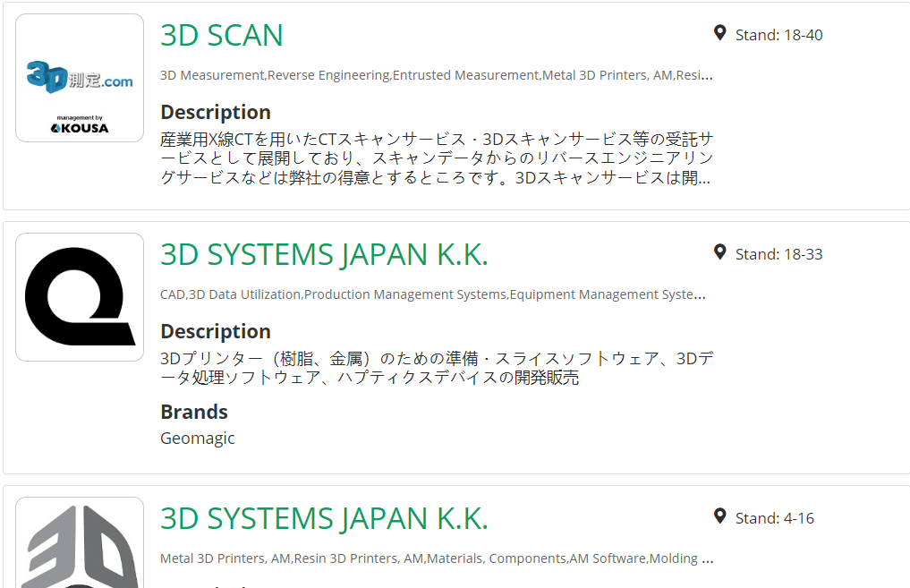Screen dimensions: 910x588
Task: Select the 'Stand: 18-33' location text
Action: (x=778, y=255)
